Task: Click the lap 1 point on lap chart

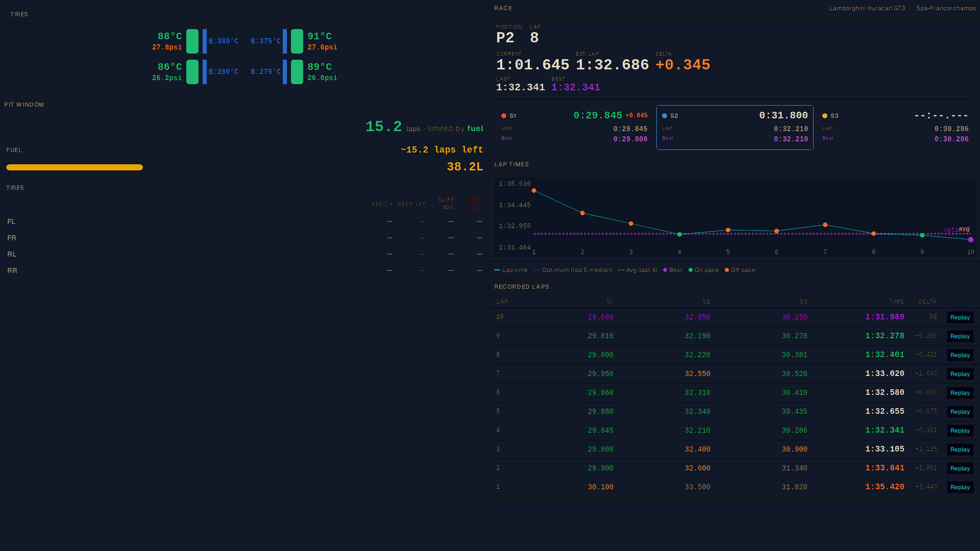Action: click(x=534, y=191)
